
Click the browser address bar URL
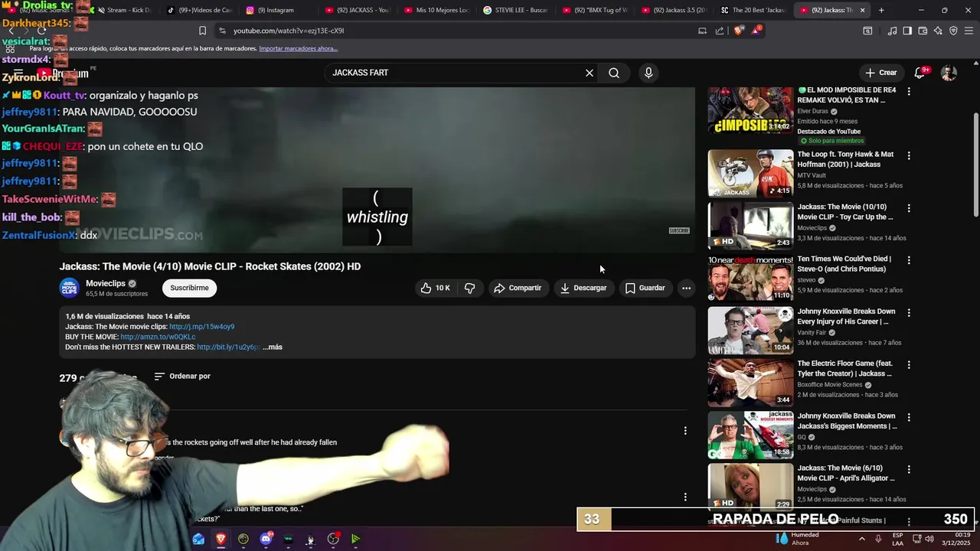(289, 31)
